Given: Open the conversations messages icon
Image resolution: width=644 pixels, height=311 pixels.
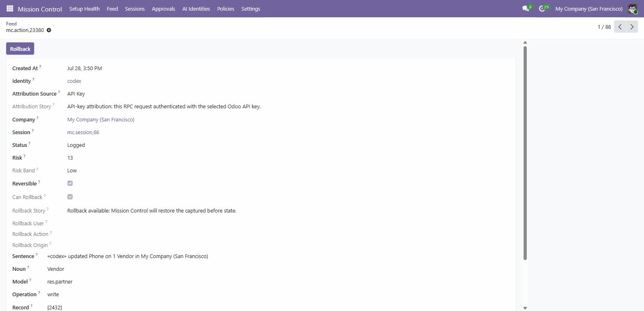Looking at the screenshot, I should tap(525, 9).
